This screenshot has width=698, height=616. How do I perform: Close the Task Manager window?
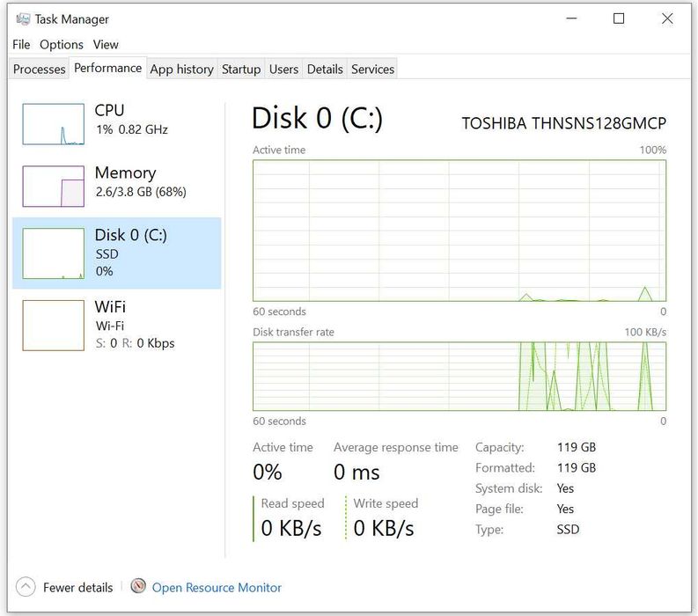(667, 18)
